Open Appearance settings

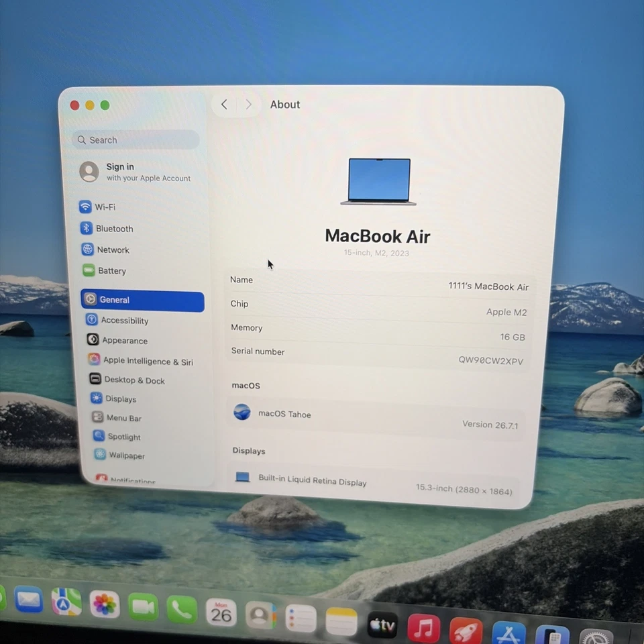[117, 340]
